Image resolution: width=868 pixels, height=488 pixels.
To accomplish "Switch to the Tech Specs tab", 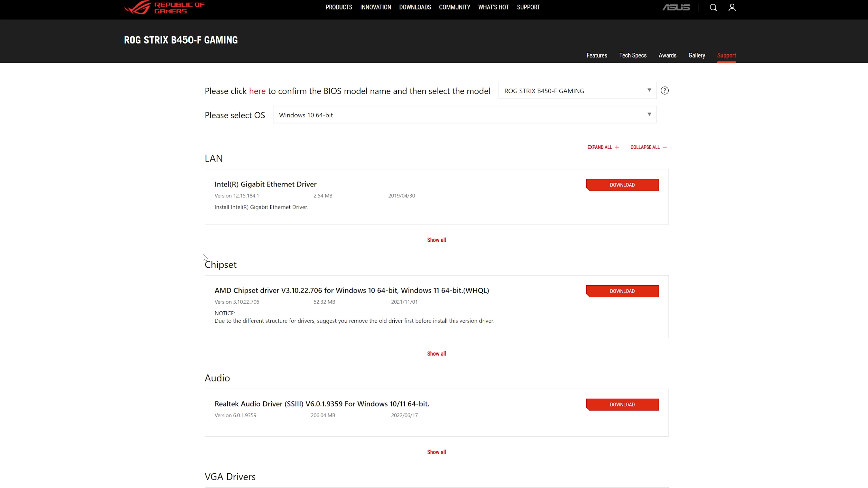I will click(x=632, y=55).
